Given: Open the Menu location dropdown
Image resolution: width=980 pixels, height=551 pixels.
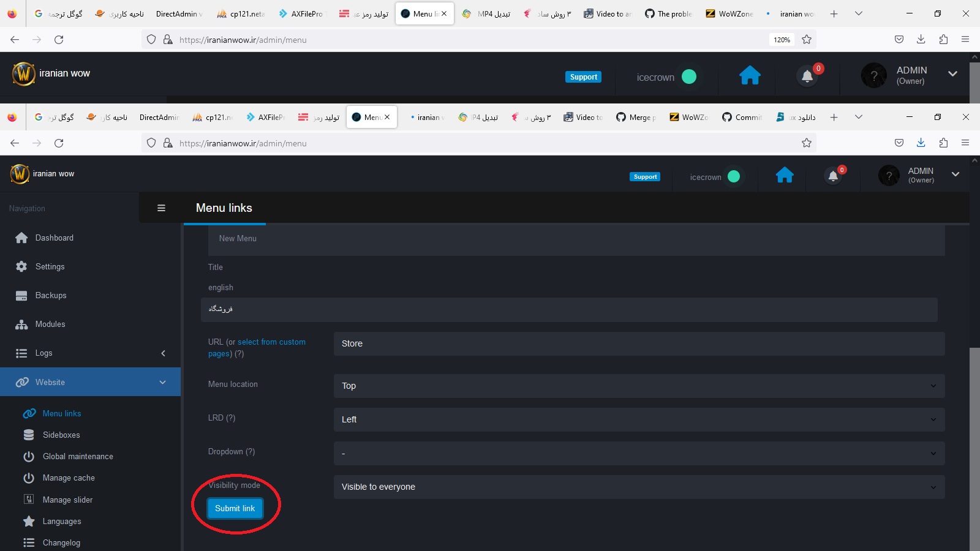Looking at the screenshot, I should click(x=639, y=386).
